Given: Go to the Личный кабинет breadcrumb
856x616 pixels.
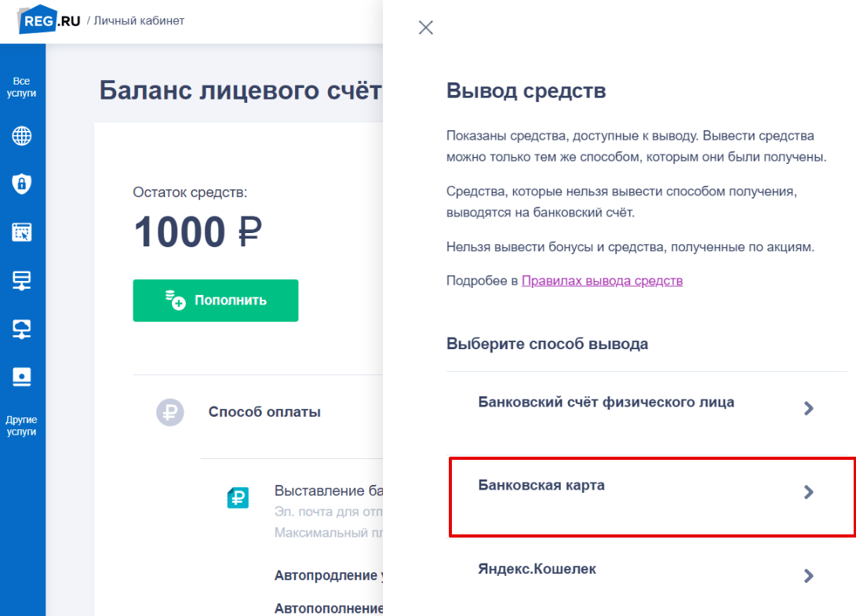Looking at the screenshot, I should pyautogui.click(x=139, y=20).
